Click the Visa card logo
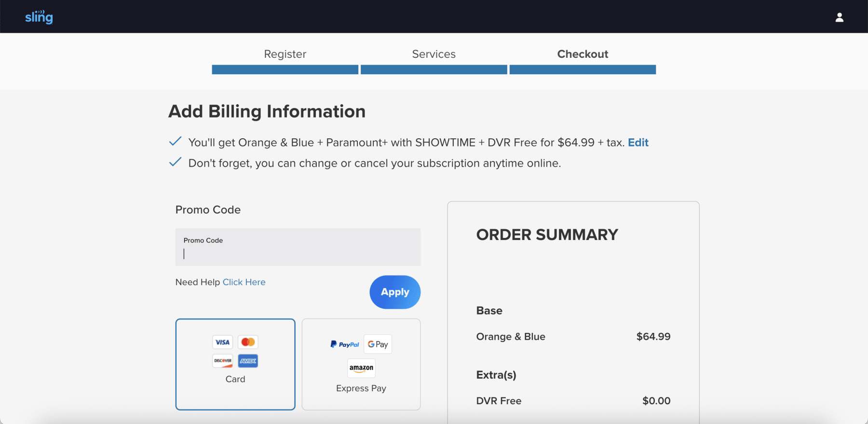Screen dimensions: 868x424 coord(223,342)
